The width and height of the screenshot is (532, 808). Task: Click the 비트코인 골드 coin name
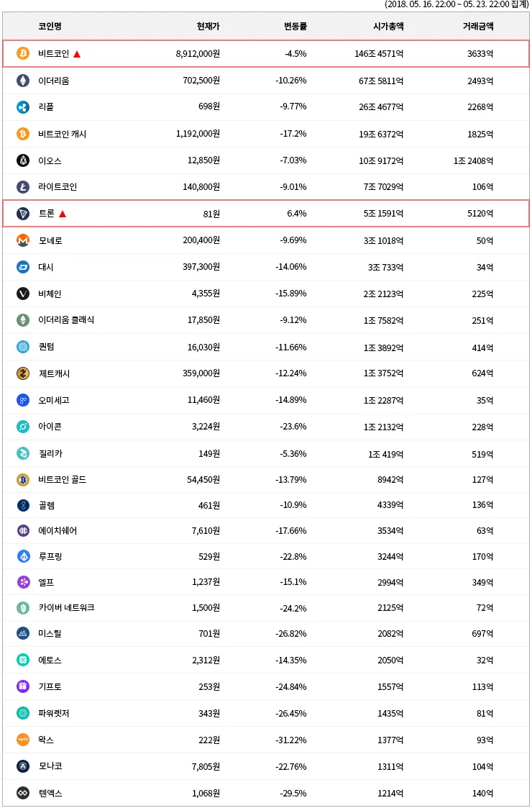click(63, 480)
